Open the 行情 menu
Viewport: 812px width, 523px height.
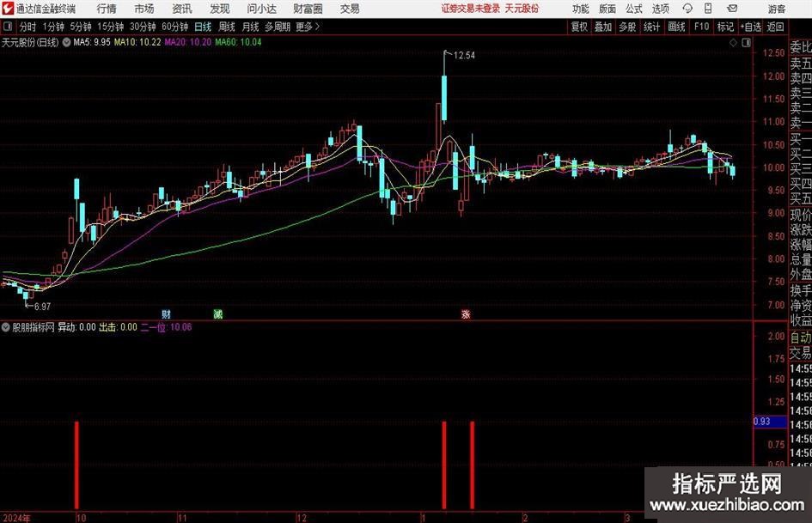107,9
